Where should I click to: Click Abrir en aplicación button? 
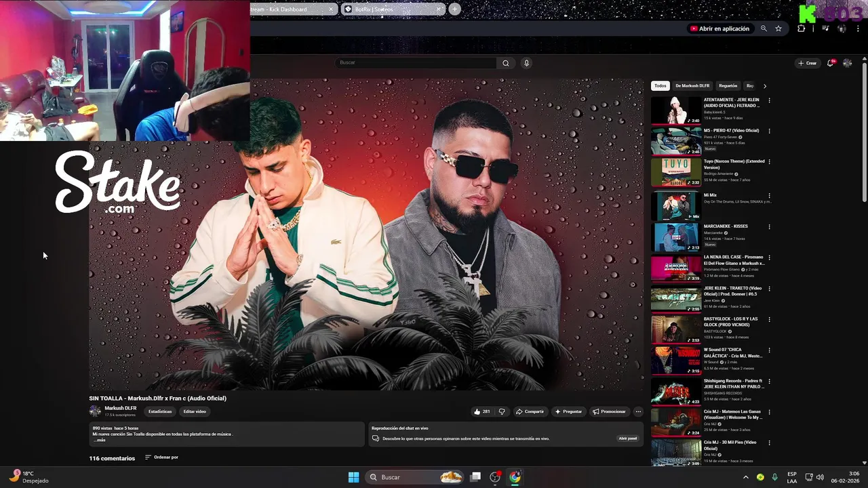(x=719, y=28)
